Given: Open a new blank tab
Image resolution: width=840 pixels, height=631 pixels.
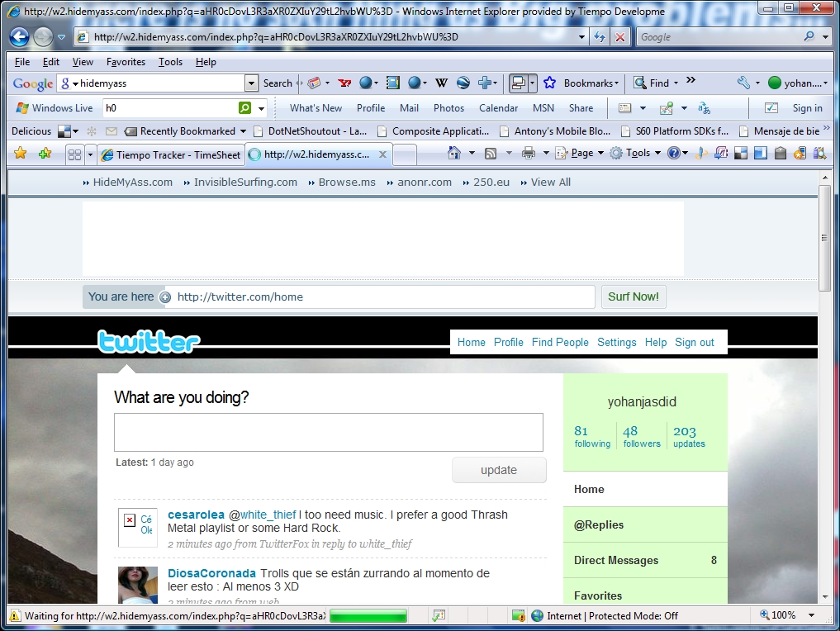Looking at the screenshot, I should pyautogui.click(x=405, y=154).
